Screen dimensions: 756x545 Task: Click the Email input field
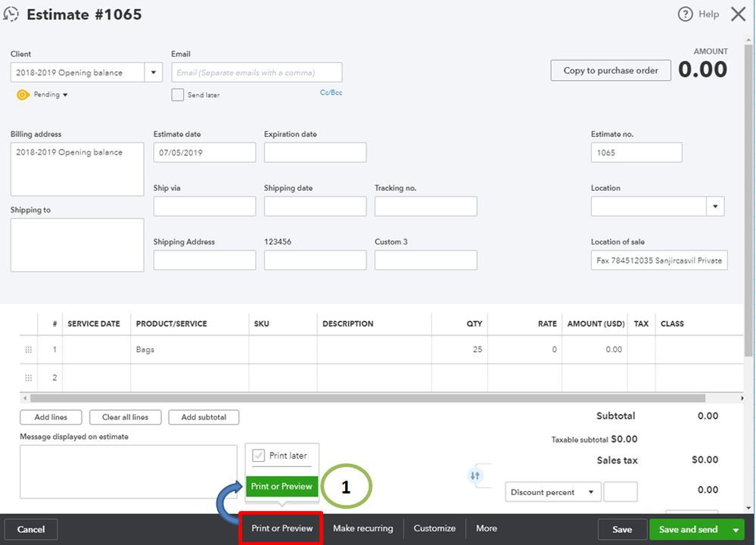257,73
